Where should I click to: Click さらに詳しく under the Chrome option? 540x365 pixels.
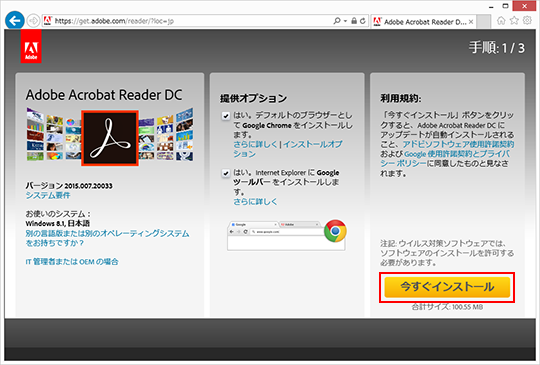(255, 144)
